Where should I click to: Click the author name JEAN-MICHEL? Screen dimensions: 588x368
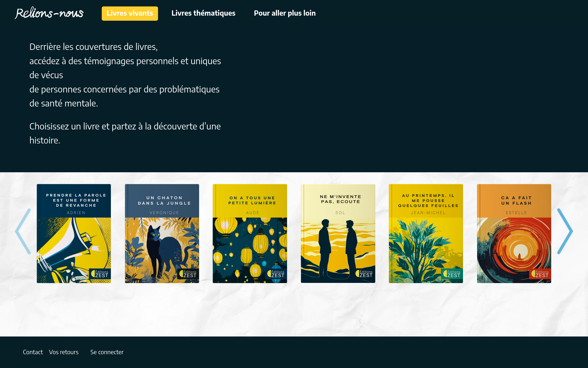(x=428, y=213)
